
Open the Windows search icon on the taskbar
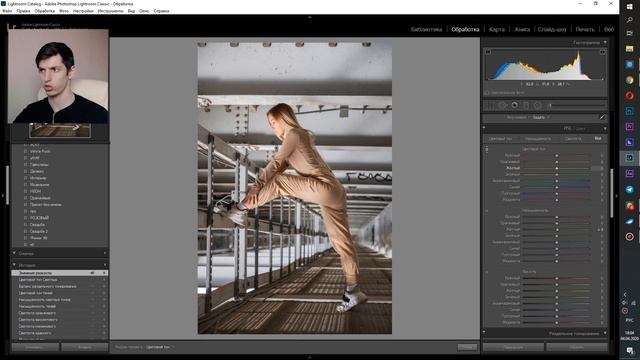click(629, 20)
